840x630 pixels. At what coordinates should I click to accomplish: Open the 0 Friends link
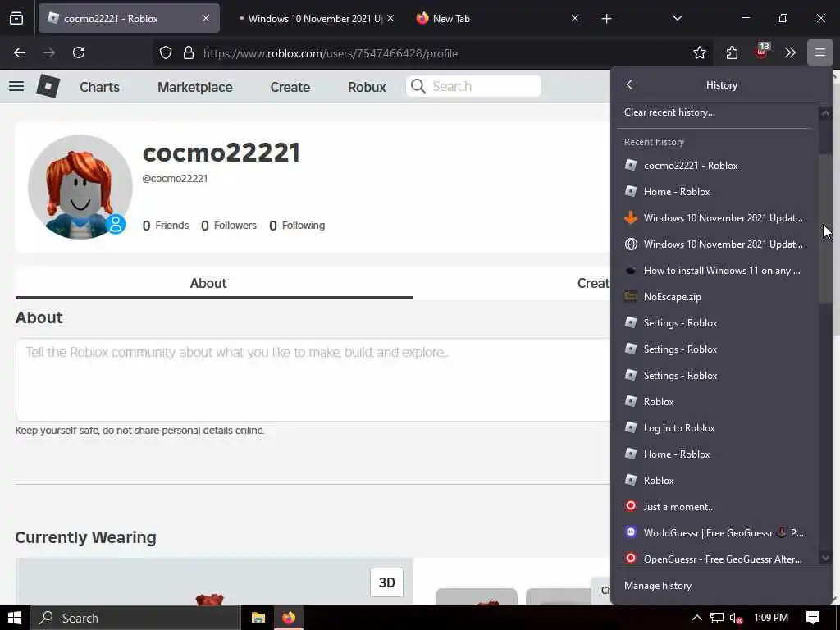pos(166,226)
